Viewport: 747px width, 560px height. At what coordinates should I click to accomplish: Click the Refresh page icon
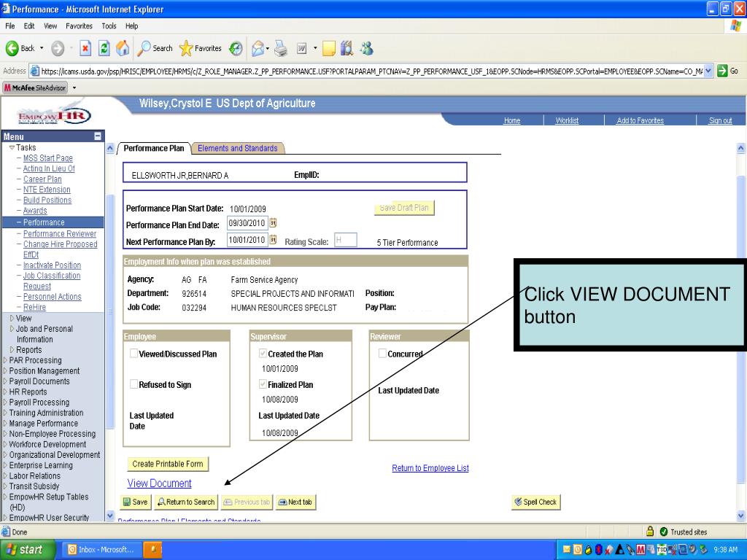point(104,48)
